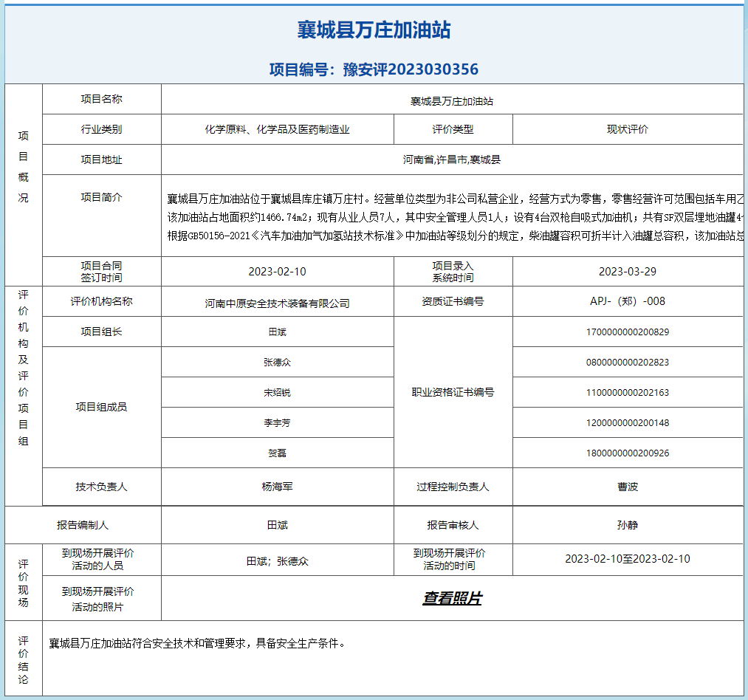This screenshot has height=700, width=748.
Task: Click the 报告编制人 label
Action: pyautogui.click(x=83, y=525)
